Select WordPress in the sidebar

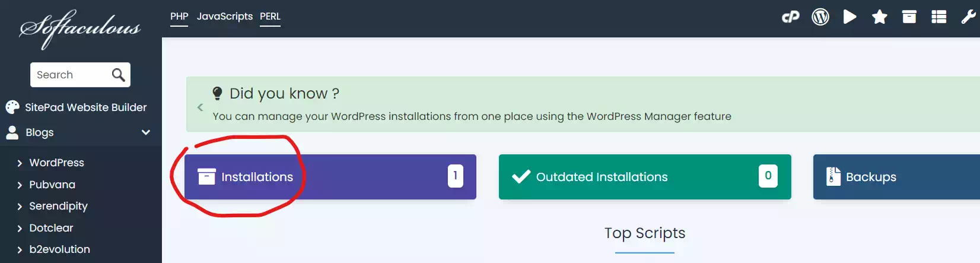(x=57, y=163)
